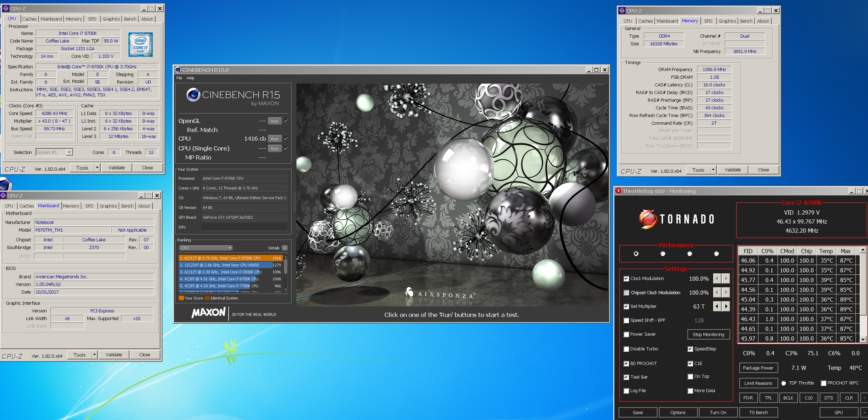Open the File menu in Cinebench
Image resolution: width=868 pixels, height=420 pixels.
[x=179, y=78]
